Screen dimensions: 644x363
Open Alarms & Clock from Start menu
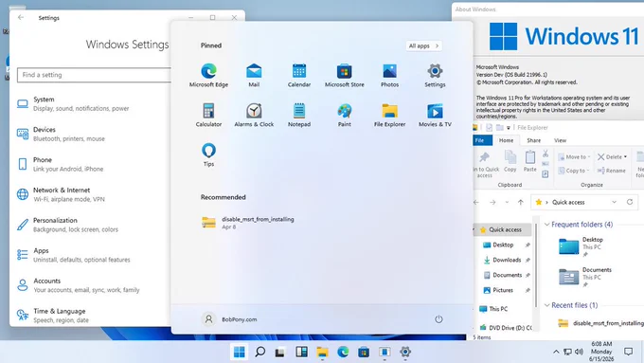254,115
